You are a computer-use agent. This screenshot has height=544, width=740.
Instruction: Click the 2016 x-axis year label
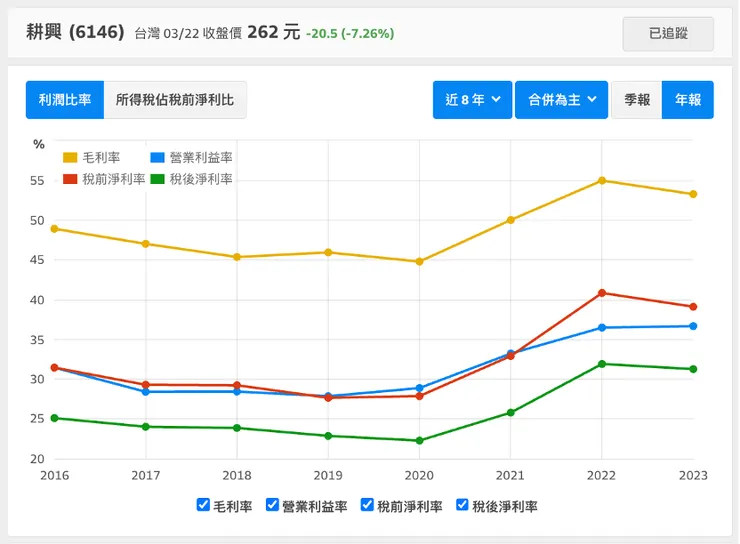tap(55, 476)
